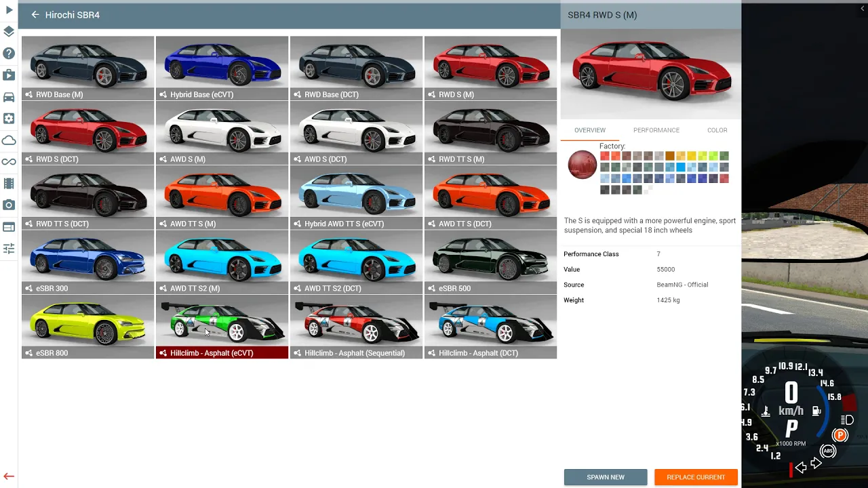
Task: Click the fuel pump icon on the gauge
Action: pos(816,411)
